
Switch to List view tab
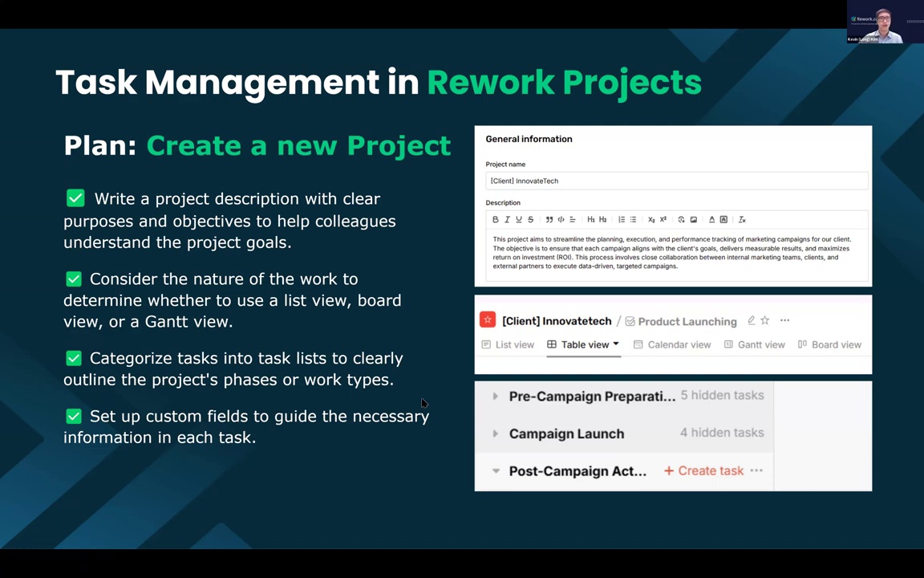(x=508, y=344)
